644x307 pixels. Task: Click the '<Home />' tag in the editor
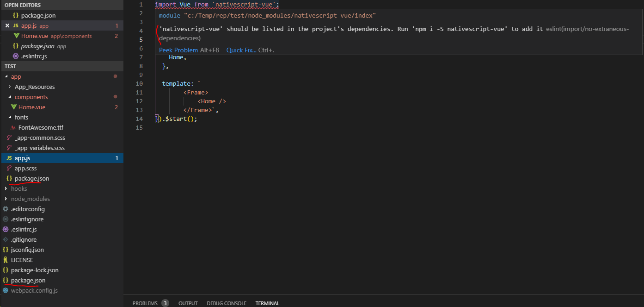[x=212, y=101]
